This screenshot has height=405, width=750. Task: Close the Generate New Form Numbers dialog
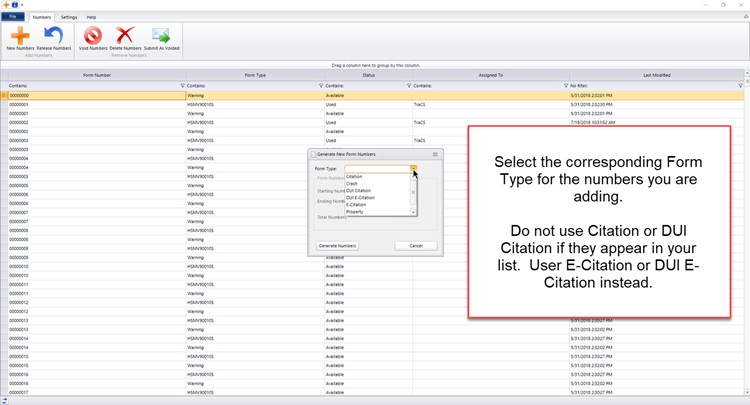[435, 154]
